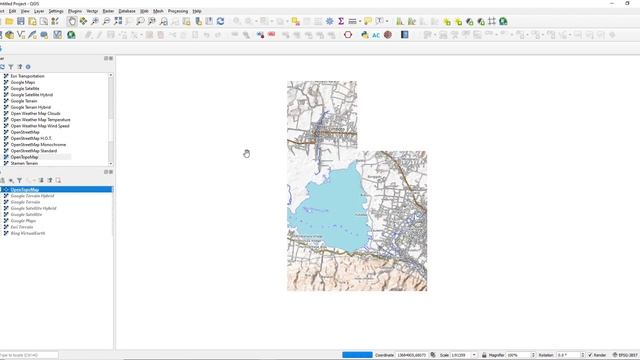Click the hash-grid icon in top toolbar

point(492,21)
